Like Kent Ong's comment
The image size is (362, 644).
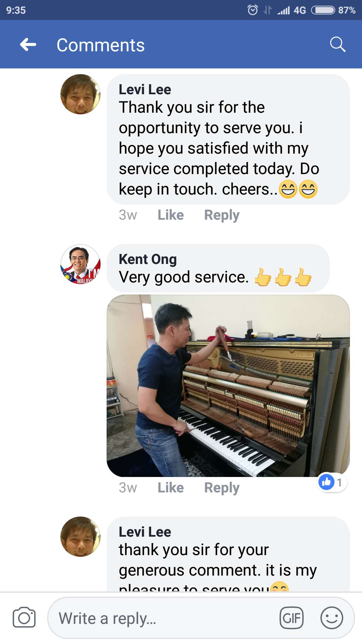pyautogui.click(x=171, y=488)
